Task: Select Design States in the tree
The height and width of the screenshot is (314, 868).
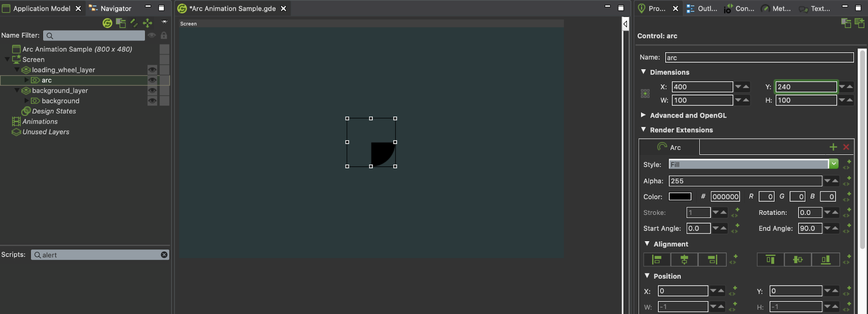Action: [x=54, y=111]
